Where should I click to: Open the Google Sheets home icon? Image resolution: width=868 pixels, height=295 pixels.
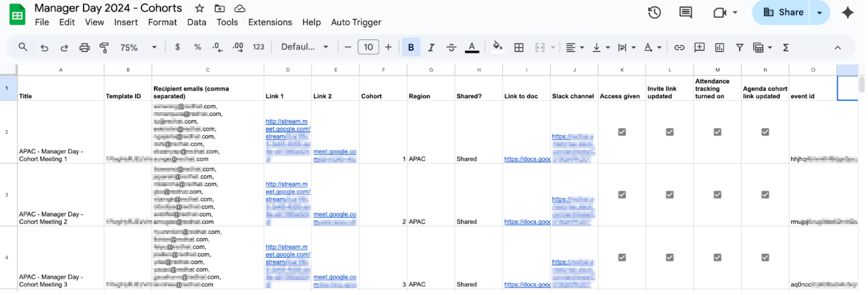click(x=17, y=14)
